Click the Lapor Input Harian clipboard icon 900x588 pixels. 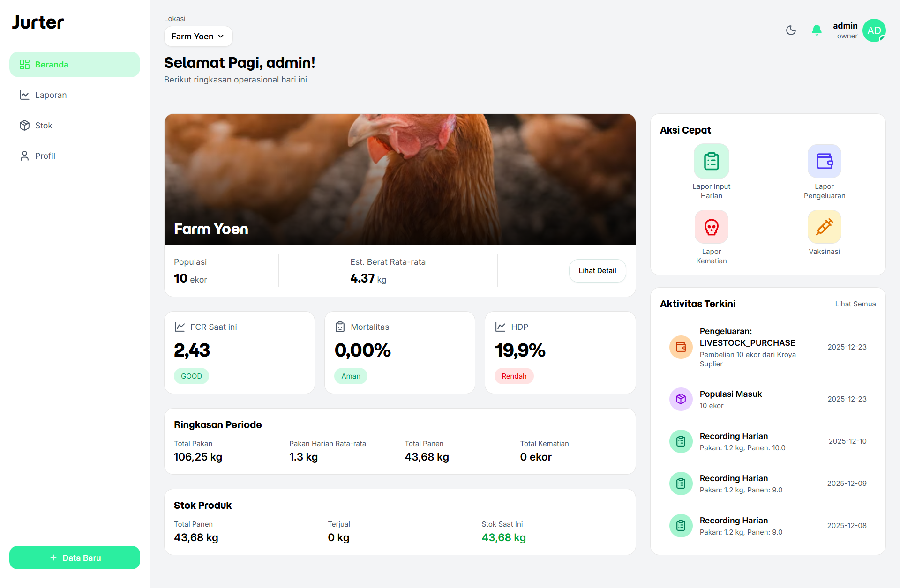tap(711, 161)
